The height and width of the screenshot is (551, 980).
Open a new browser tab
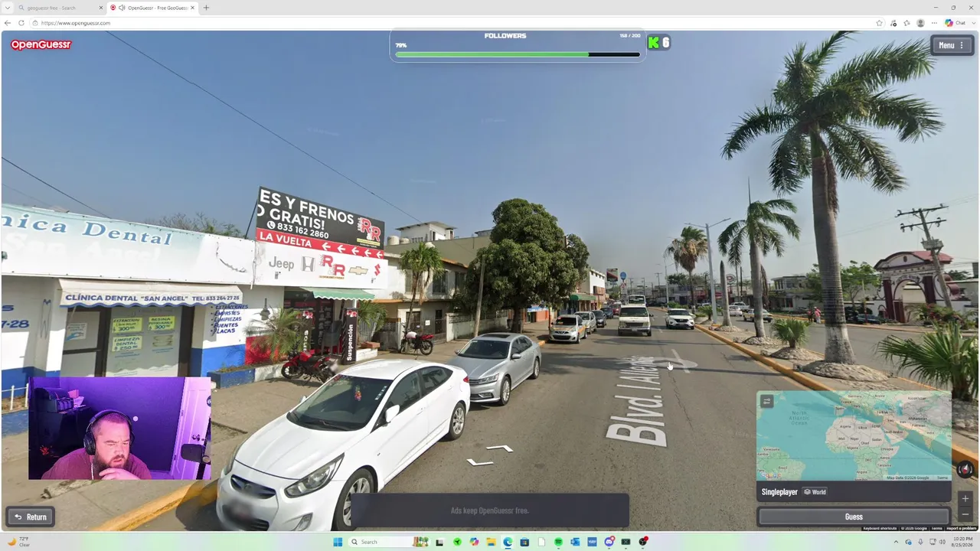pyautogui.click(x=206, y=8)
